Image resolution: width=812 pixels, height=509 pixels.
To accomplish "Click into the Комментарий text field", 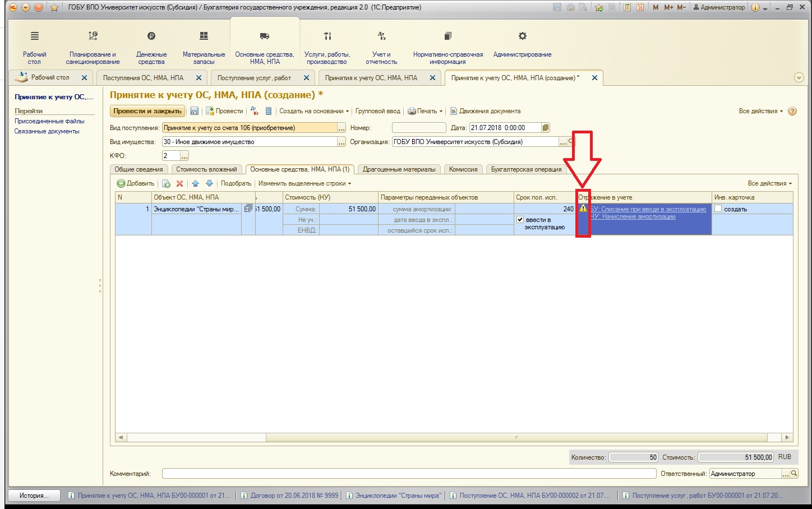I will coord(408,474).
